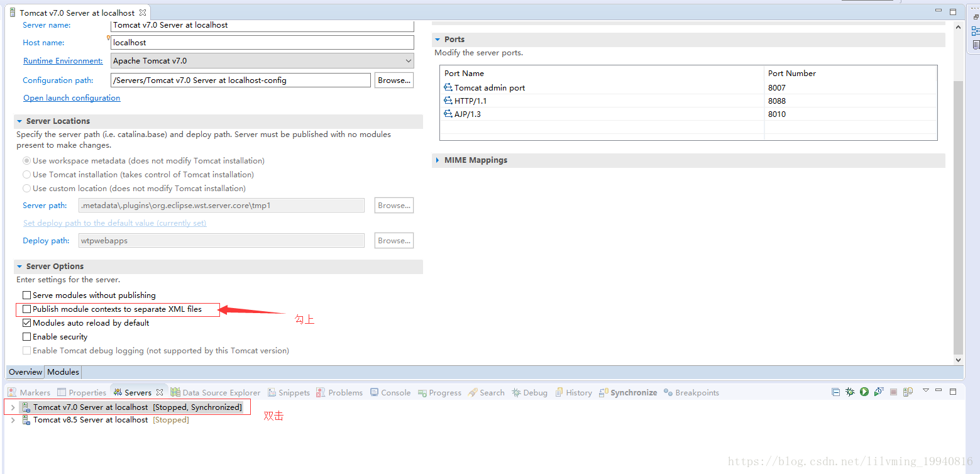Click the Data Source Explorer icon
Viewport: 980px width, 474px height.
pos(175,392)
